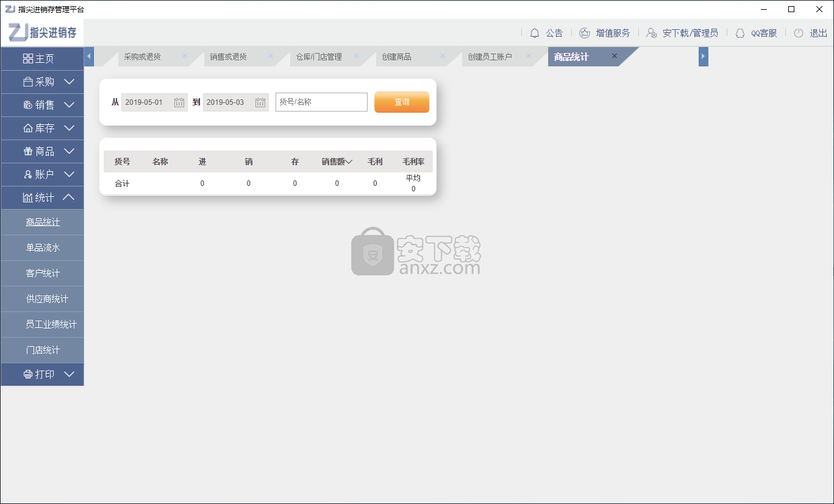This screenshot has height=504, width=834.
Task: Click the 货号 column header
Action: point(123,162)
